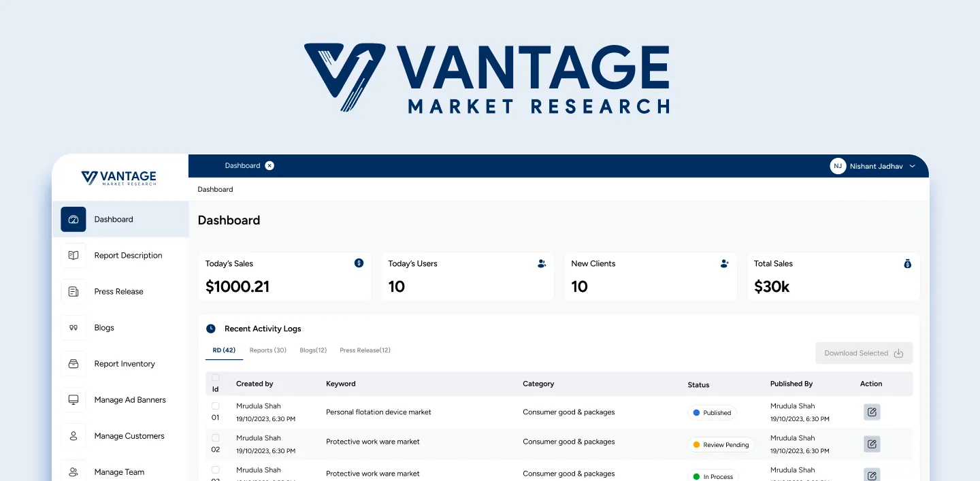Switch to the RD (42) tab
The width and height of the screenshot is (980, 481).
coord(224,350)
